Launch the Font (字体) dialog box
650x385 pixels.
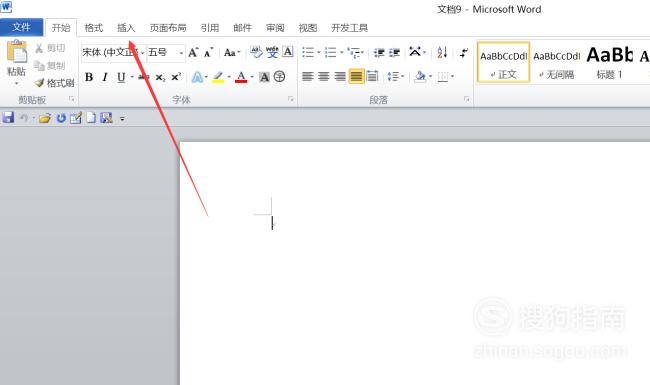click(291, 99)
